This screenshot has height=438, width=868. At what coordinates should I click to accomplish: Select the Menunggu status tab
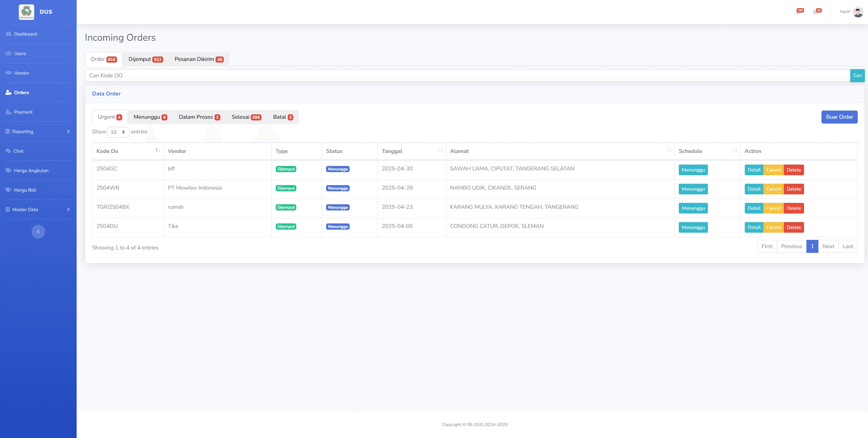(150, 117)
